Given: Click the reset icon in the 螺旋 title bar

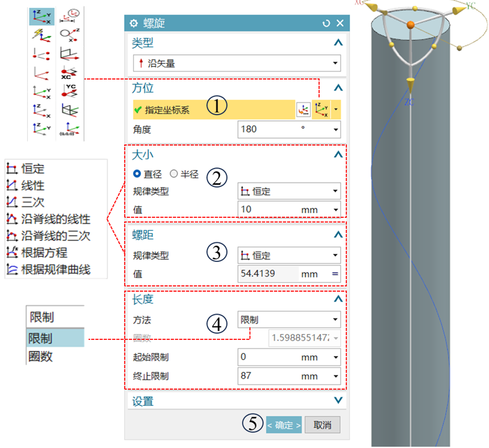Looking at the screenshot, I should pos(326,23).
